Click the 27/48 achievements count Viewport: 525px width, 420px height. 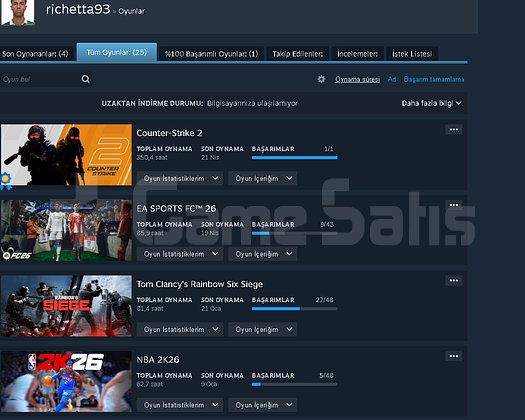tap(324, 300)
